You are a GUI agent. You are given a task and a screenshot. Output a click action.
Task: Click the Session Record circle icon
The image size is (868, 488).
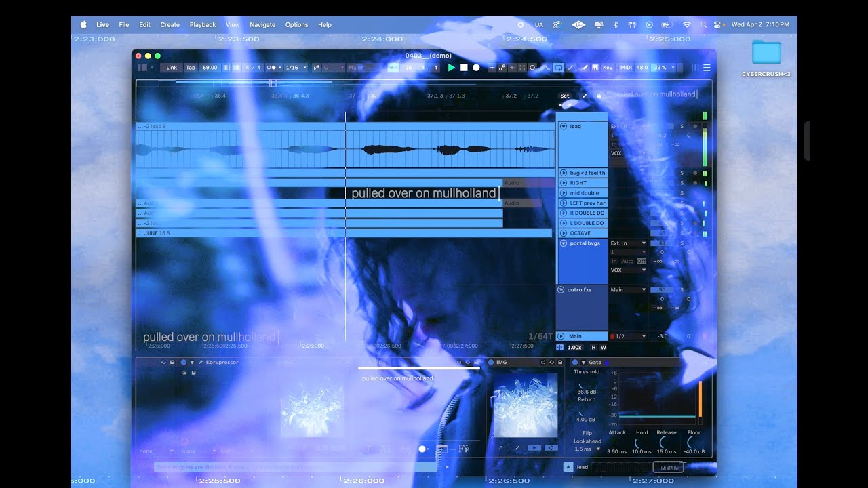point(532,68)
